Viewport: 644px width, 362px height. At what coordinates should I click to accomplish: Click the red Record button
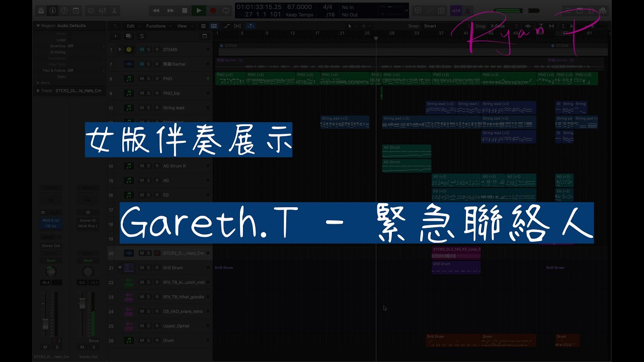tap(213, 11)
